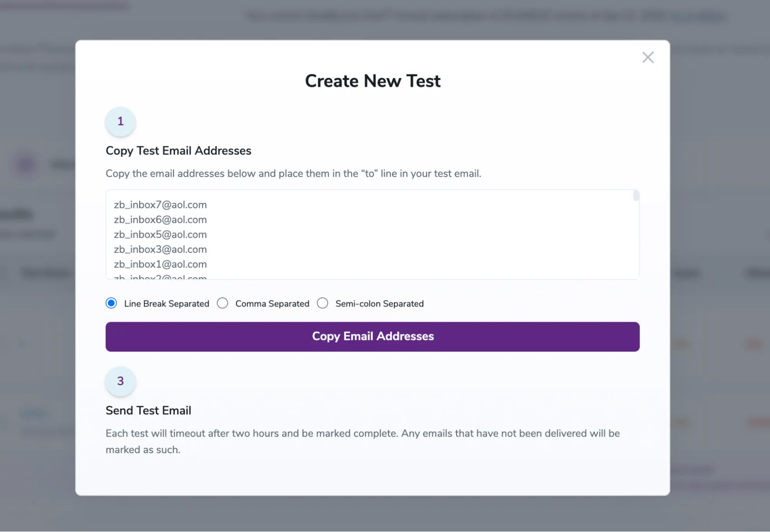Click the partially hidden zb_inbox2 address line

pyautogui.click(x=160, y=277)
